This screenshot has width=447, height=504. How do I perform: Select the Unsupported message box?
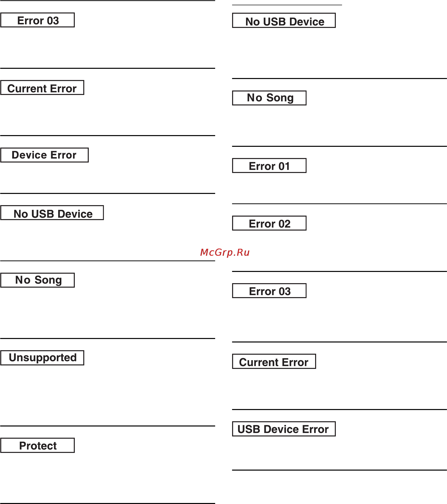[42, 358]
